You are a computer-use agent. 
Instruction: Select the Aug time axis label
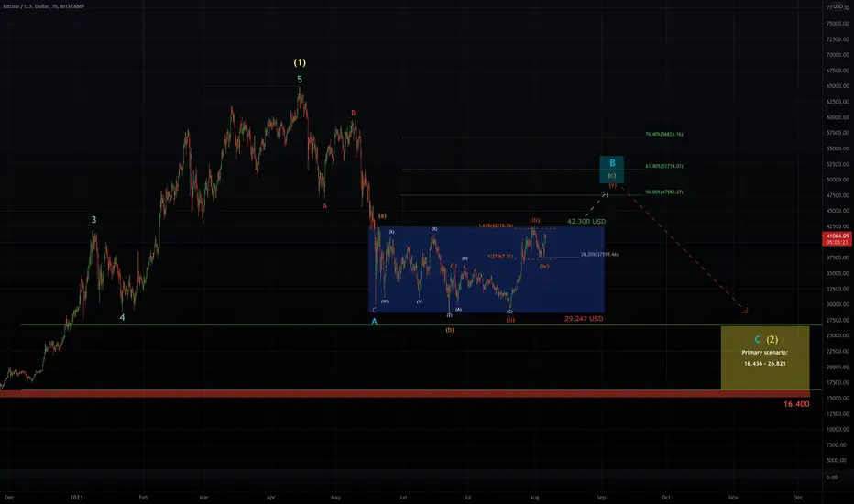click(x=534, y=498)
